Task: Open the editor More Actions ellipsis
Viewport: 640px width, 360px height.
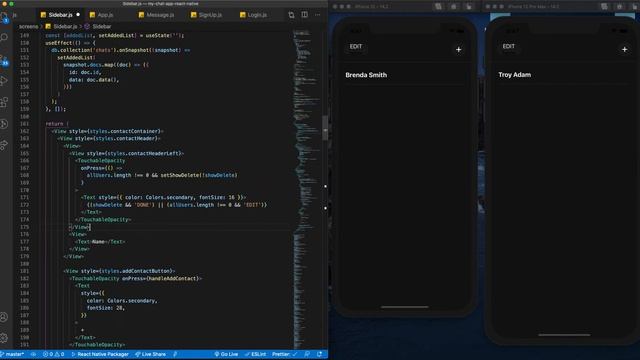Action: 318,15
